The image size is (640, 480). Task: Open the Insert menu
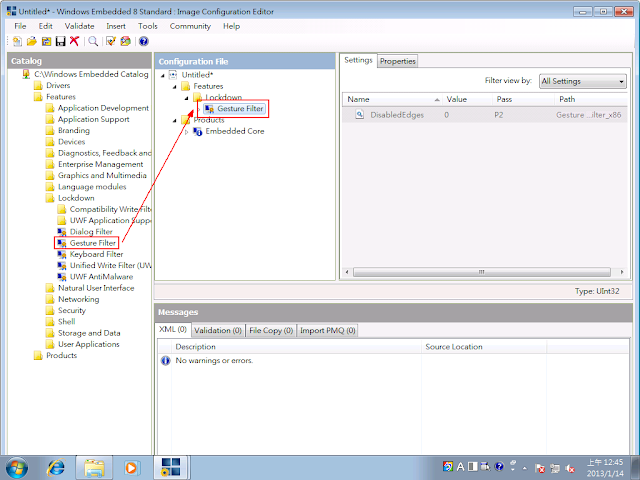click(x=116, y=26)
